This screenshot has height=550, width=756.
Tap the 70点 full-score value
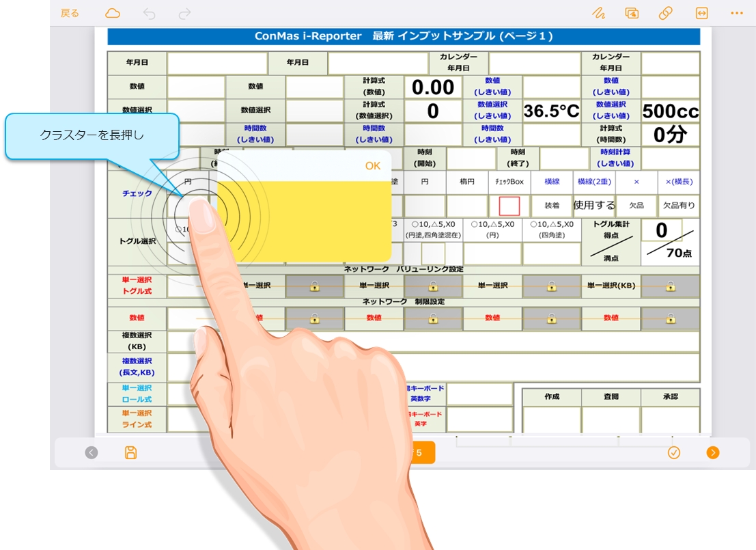pyautogui.click(x=679, y=253)
